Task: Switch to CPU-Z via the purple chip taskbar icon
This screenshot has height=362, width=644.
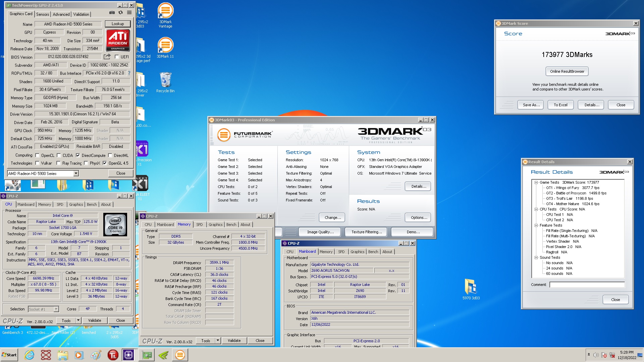Action: click(x=128, y=355)
